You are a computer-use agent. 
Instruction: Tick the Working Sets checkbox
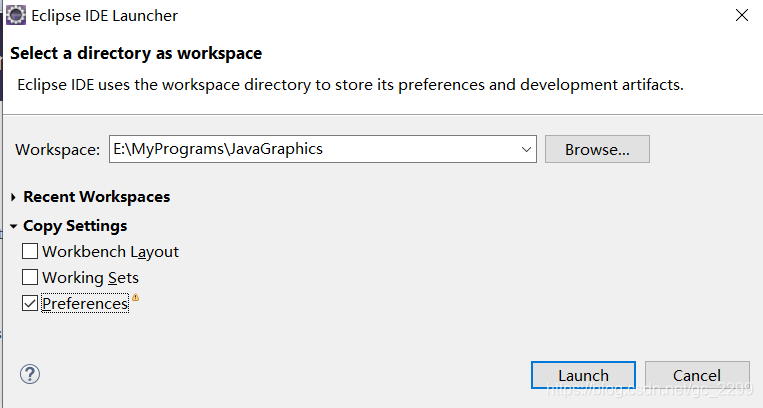30,277
